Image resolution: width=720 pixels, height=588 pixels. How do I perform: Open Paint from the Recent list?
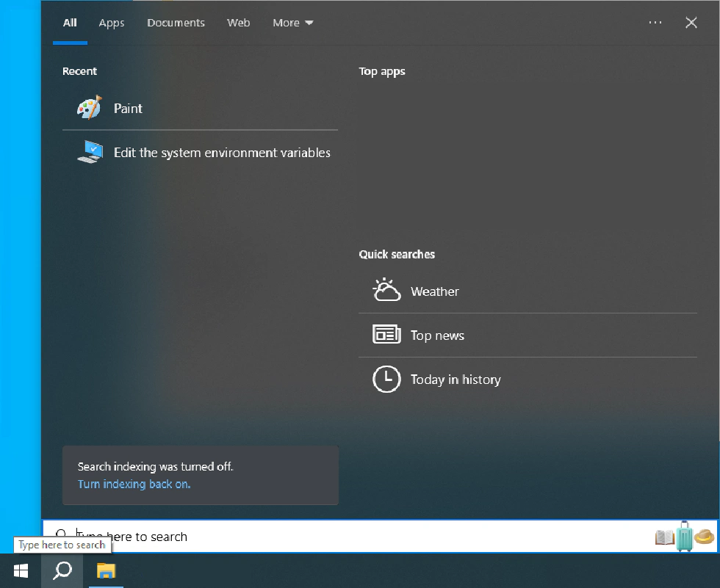[127, 109]
